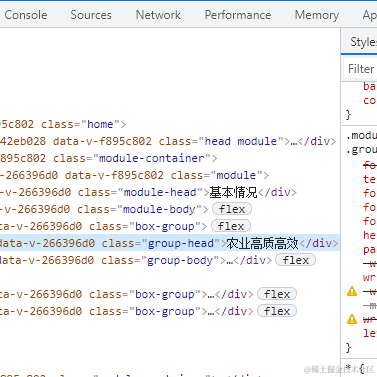The height and width of the screenshot is (377, 377).
Task: Toggle the flex badge next to group-body
Action: [296, 260]
